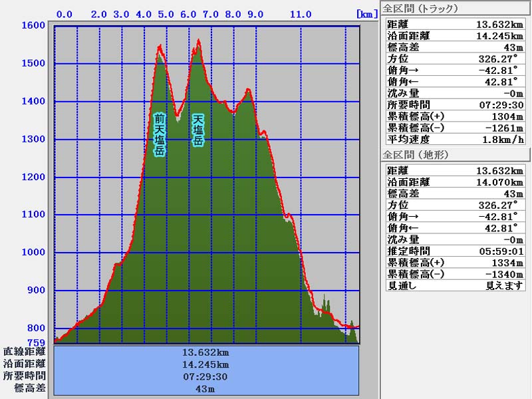Viewport: 532px width, 399px height.
Task: Select the 沿面距離 14.070km terrain row
Action: click(x=456, y=181)
